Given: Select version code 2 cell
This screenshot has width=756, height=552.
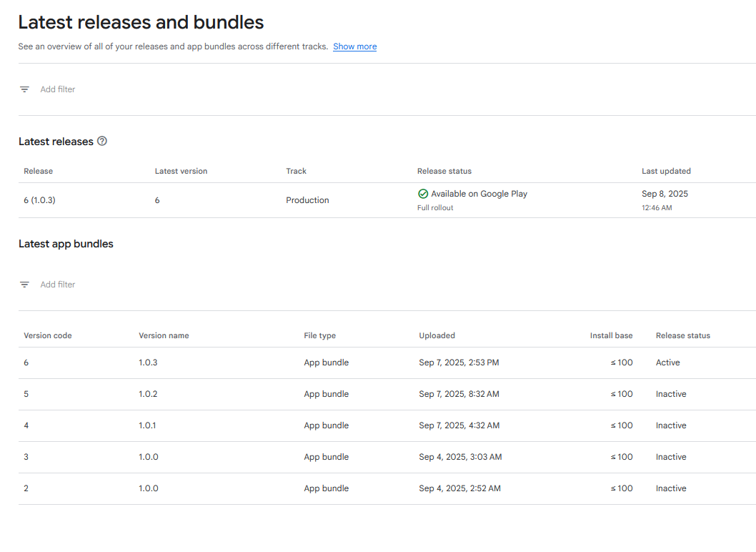Looking at the screenshot, I should click(x=26, y=488).
